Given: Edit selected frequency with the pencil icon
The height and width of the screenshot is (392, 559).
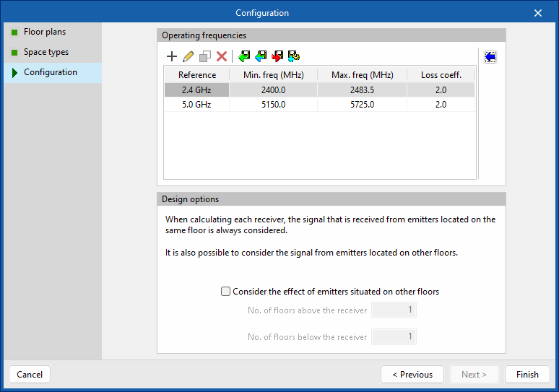Looking at the screenshot, I should (x=188, y=56).
